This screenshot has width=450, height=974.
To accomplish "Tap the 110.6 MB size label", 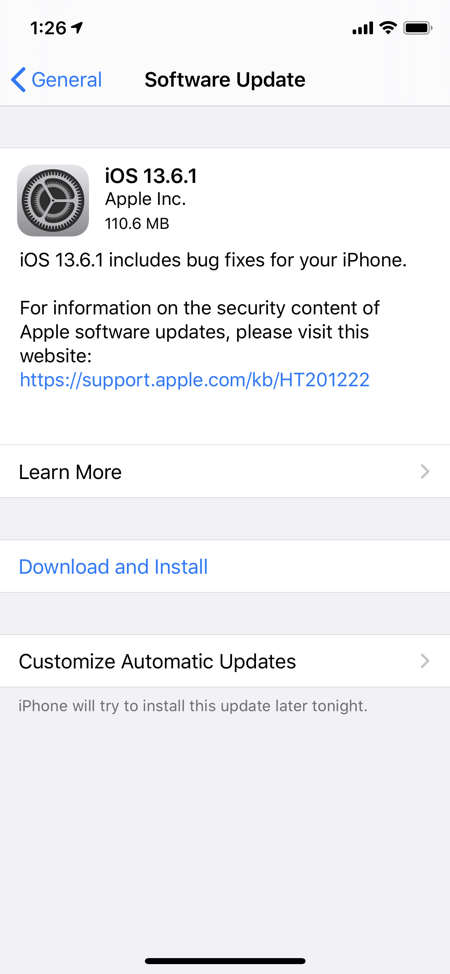I will tap(137, 223).
